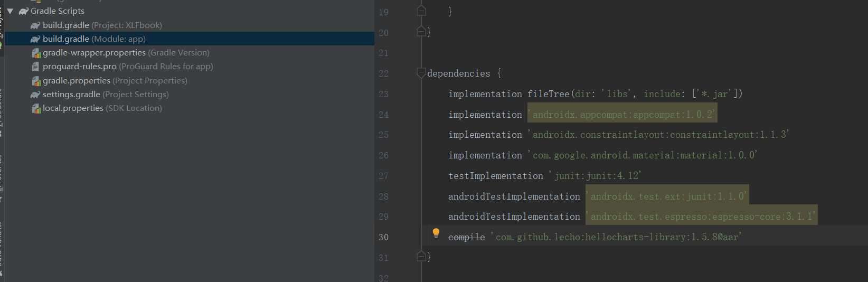
Task: Collapse the dependencies block fold marker
Action: coord(421,73)
